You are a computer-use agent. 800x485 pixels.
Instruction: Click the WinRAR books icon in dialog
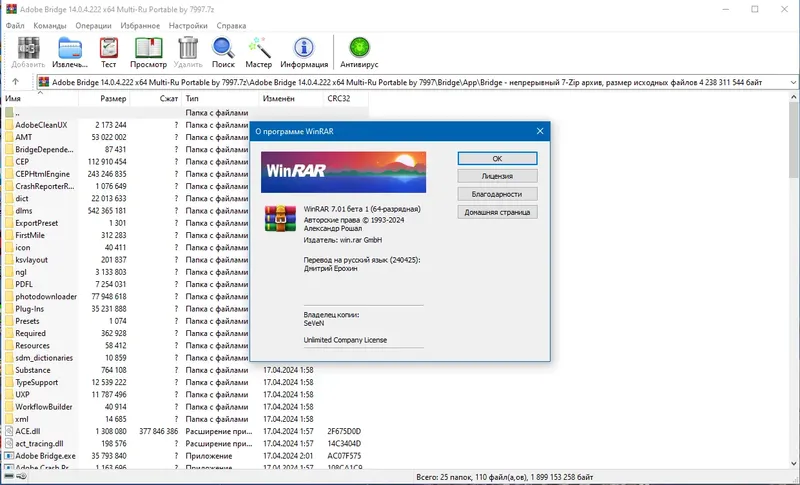(280, 218)
